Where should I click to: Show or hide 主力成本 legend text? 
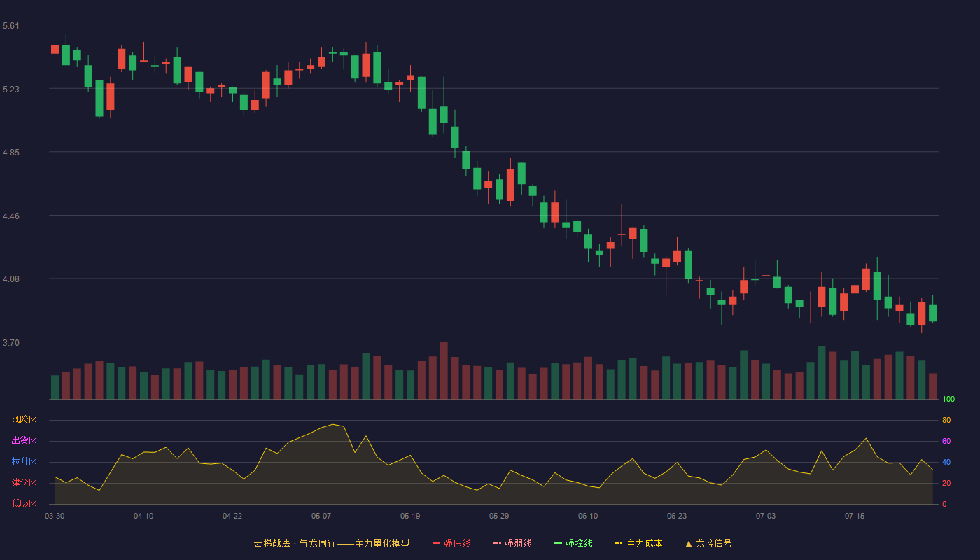coord(644,543)
